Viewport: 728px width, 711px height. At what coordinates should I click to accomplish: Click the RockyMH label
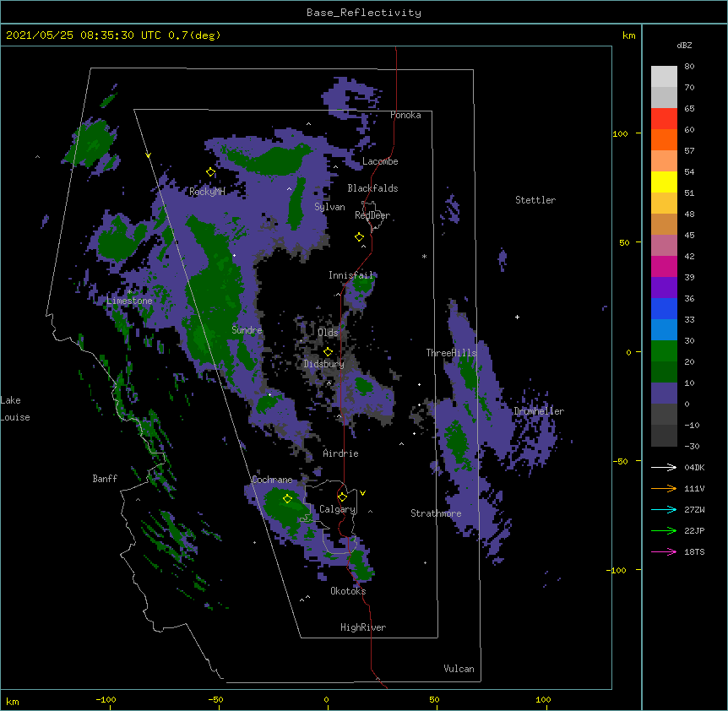point(207,192)
